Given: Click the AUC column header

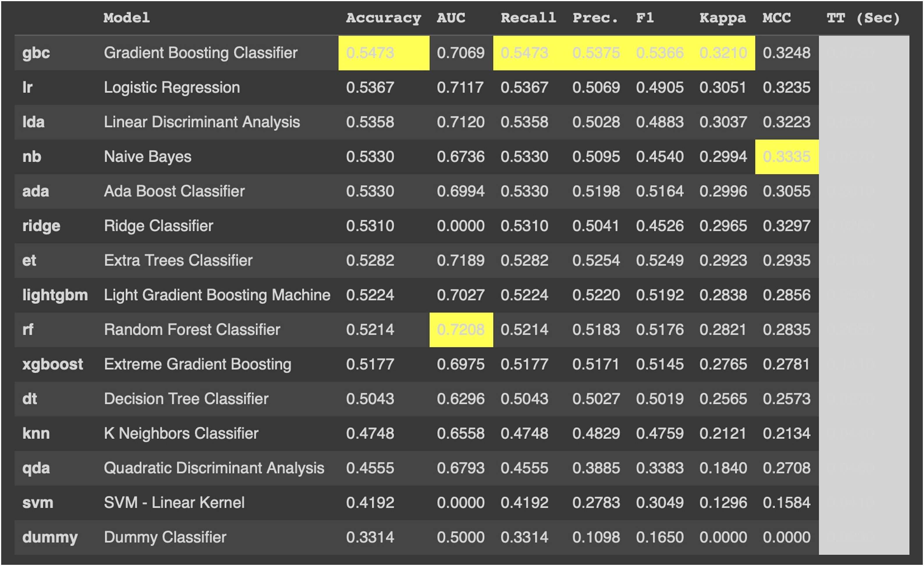Looking at the screenshot, I should [x=451, y=18].
